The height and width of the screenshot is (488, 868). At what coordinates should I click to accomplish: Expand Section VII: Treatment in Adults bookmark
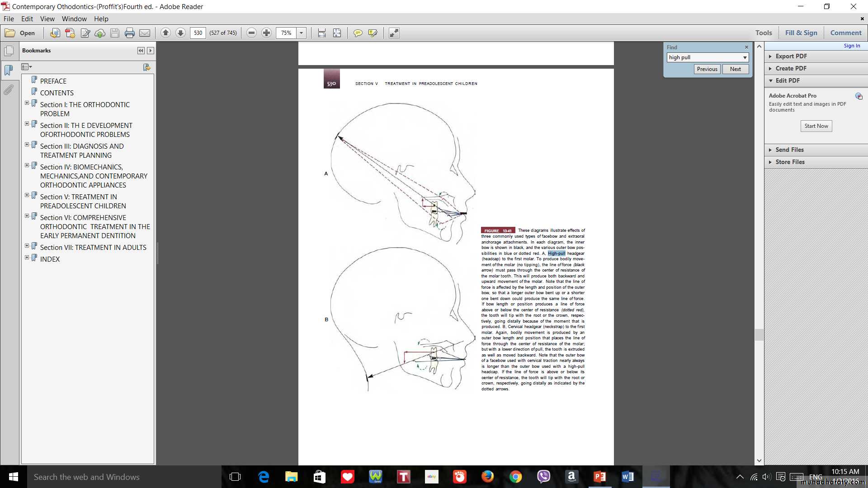click(27, 246)
